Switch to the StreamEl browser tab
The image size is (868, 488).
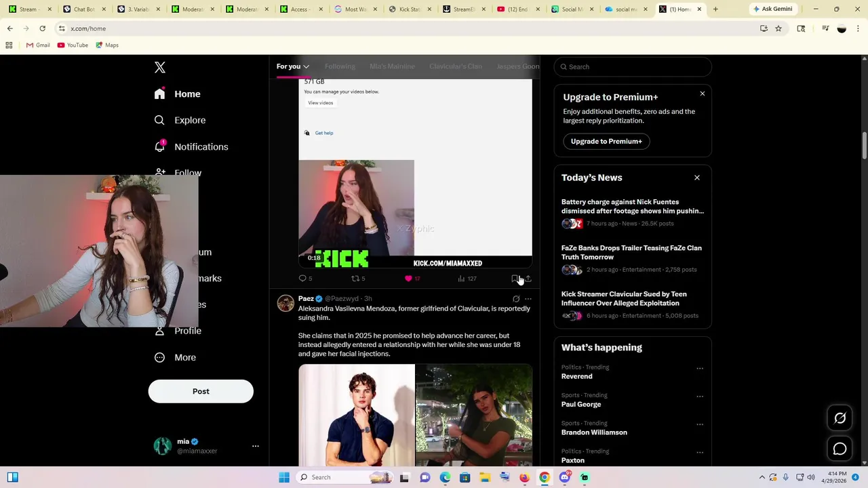463,9
